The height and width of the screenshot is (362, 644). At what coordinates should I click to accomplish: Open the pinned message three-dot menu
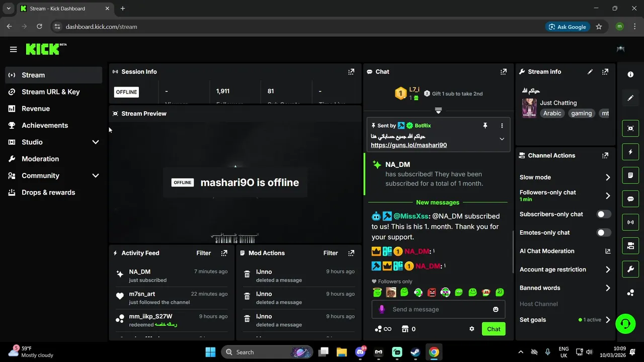coord(502,126)
